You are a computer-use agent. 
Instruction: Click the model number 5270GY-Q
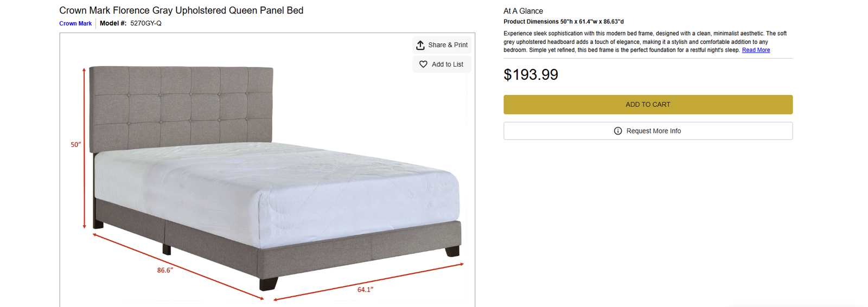(x=145, y=23)
